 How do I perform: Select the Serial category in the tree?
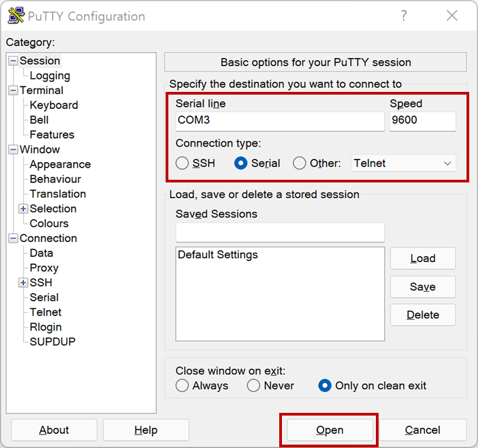(44, 297)
